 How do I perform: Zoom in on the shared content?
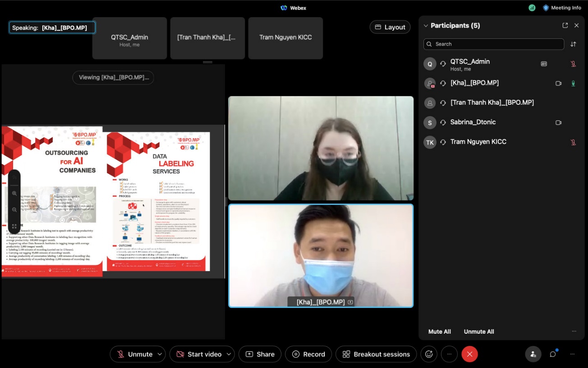click(14, 194)
